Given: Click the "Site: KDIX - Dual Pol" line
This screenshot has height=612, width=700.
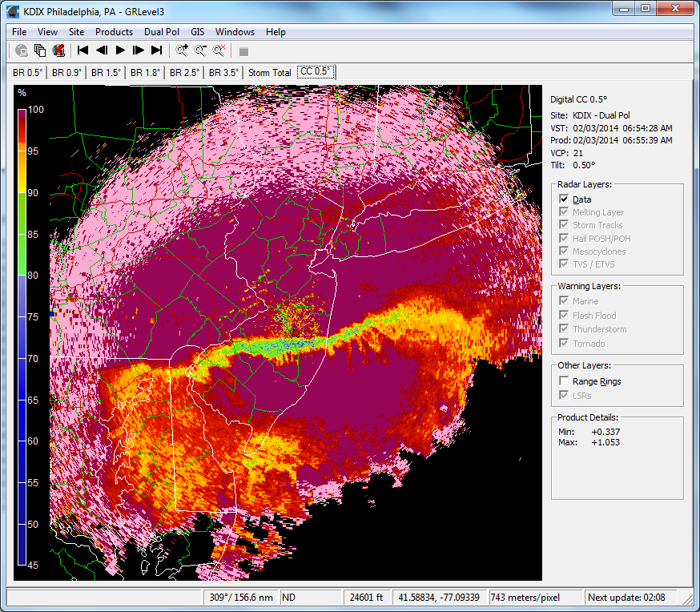Looking at the screenshot, I should tap(590, 115).
